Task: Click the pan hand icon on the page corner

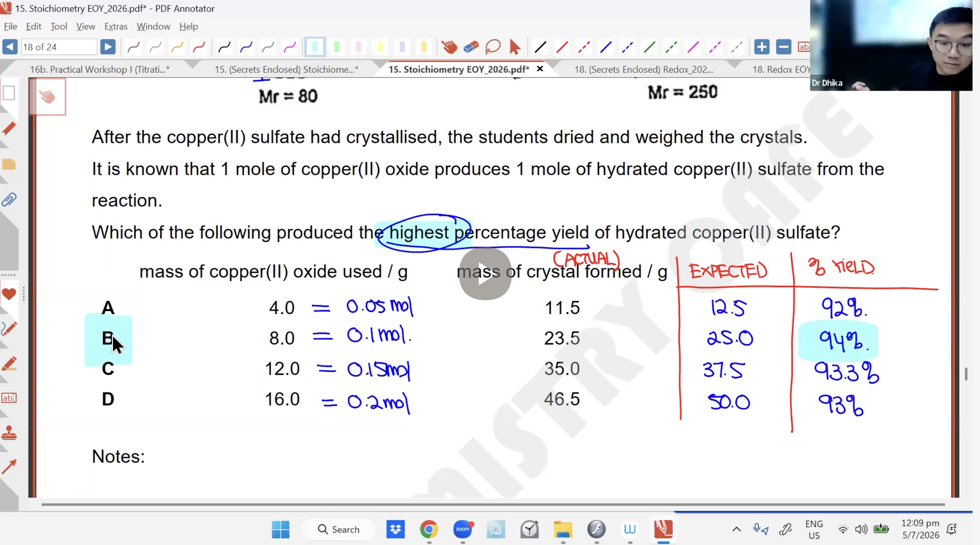Action: [x=48, y=97]
